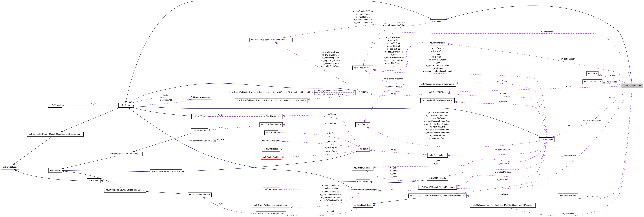The height and width of the screenshot is (217, 644).
Task: Click the m_dcfManager edge label
Action: tap(568, 59)
